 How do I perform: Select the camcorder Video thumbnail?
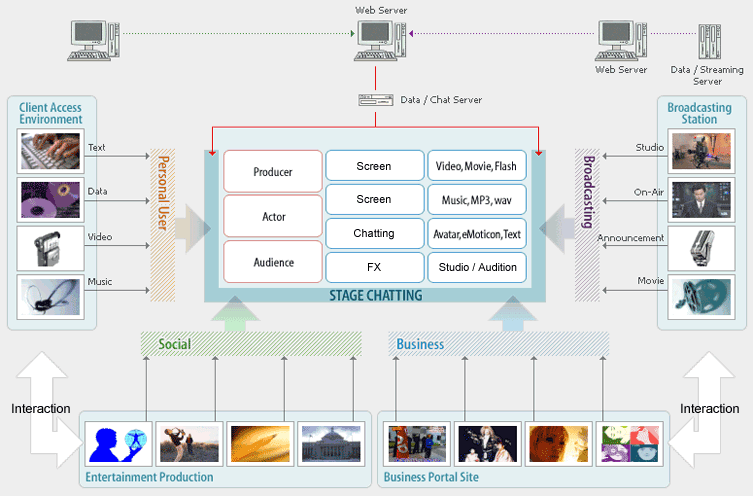click(x=50, y=249)
